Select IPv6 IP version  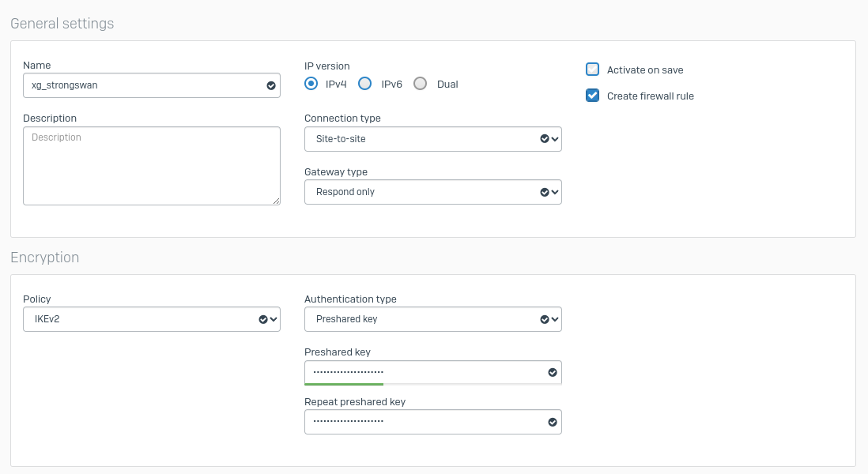click(x=365, y=84)
